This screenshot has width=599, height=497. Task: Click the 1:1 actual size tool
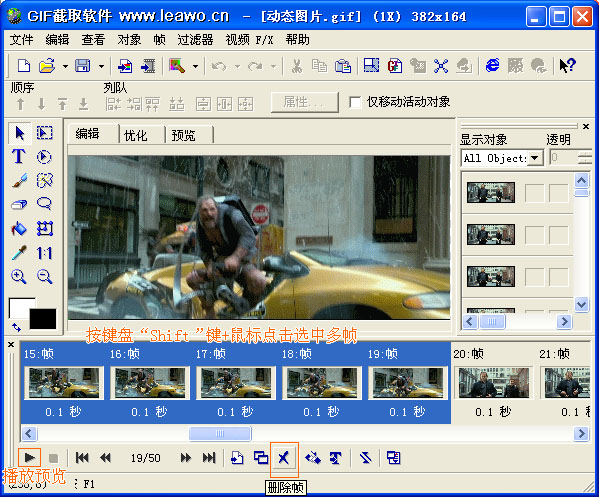(x=44, y=253)
